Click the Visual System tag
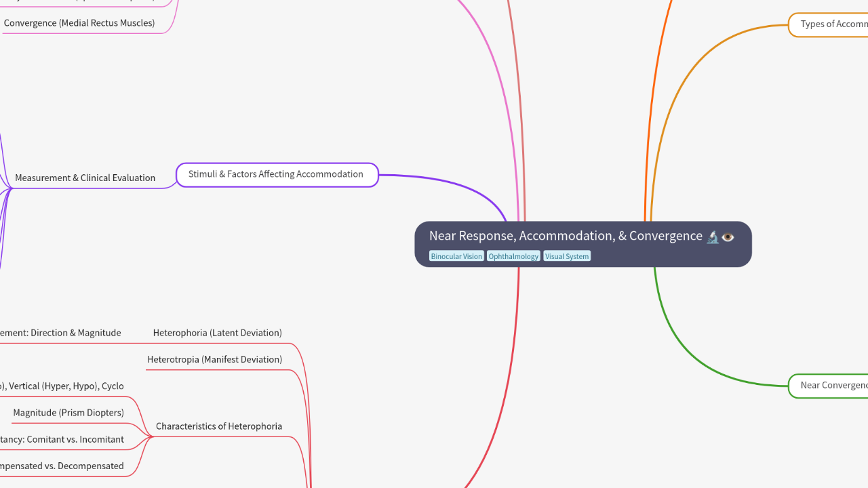Screen dimensions: 868x488 [567, 256]
